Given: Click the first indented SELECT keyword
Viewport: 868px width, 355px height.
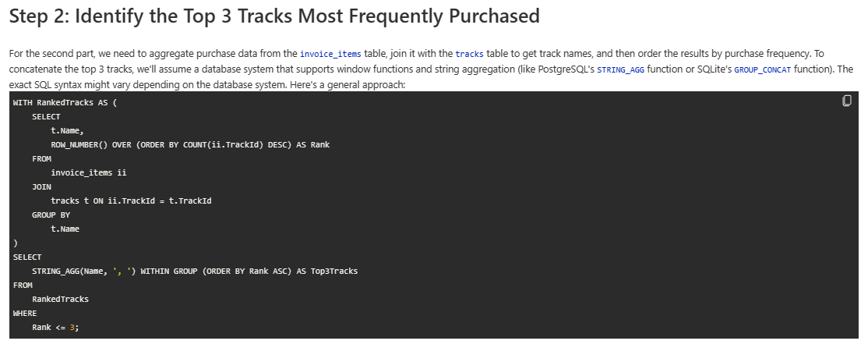Looking at the screenshot, I should pos(46,117).
